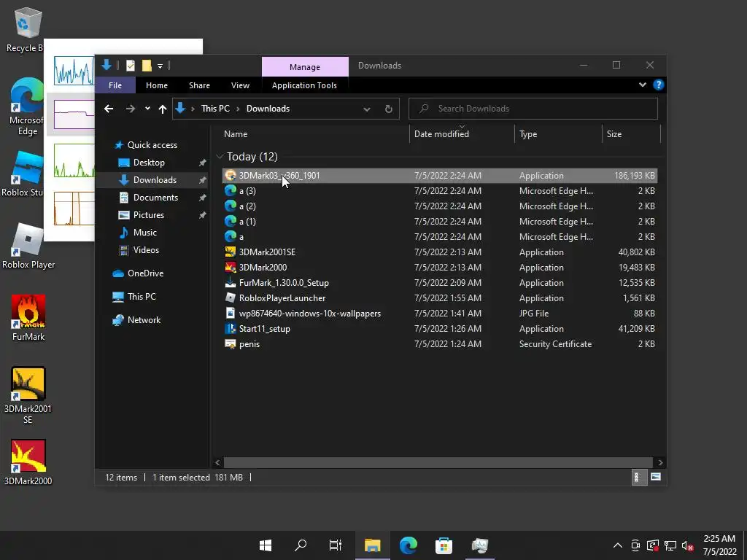Open Explorer Help question mark icon

pos(659,85)
